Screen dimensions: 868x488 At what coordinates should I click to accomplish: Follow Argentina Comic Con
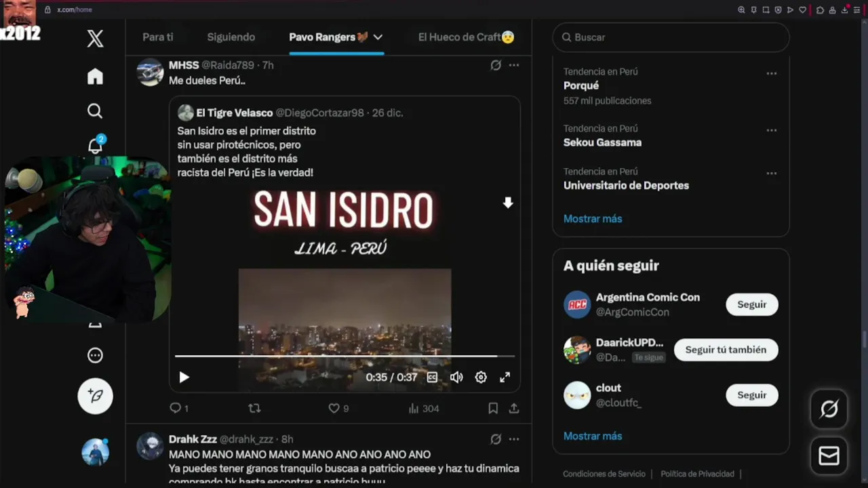752,304
